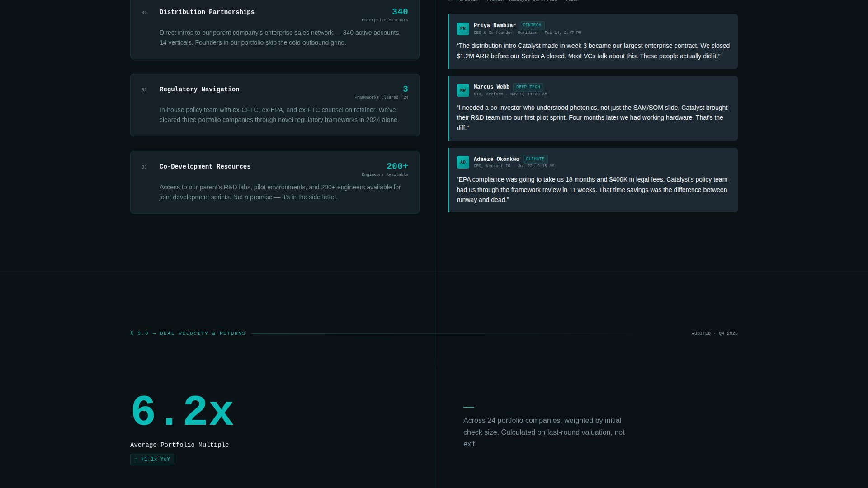The width and height of the screenshot is (868, 488).
Task: Select the FINTECH tag badge
Action: click(532, 25)
